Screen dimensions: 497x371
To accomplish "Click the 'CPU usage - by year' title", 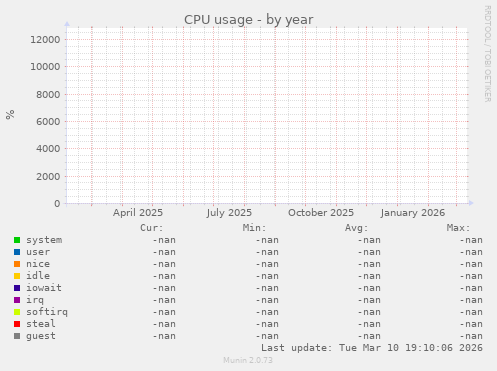I will pos(249,20).
